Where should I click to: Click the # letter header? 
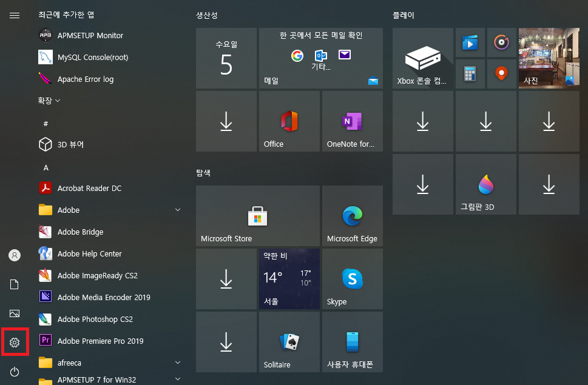46,124
